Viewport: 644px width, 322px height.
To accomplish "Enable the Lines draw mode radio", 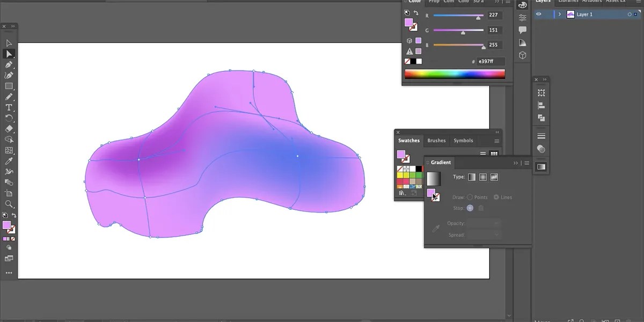I will [496, 197].
